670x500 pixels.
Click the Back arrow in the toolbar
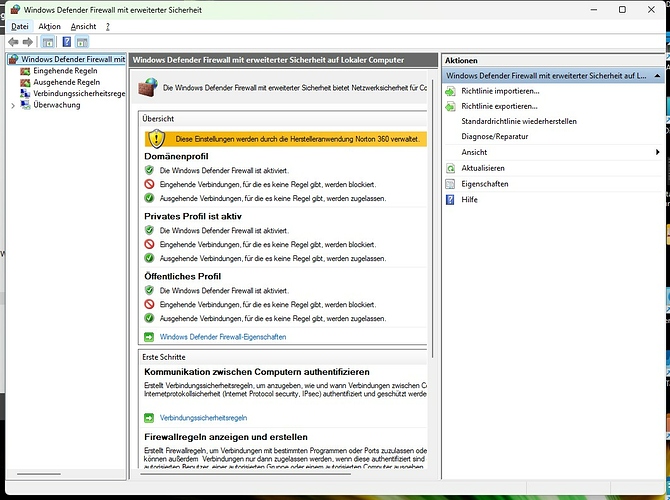[13, 42]
